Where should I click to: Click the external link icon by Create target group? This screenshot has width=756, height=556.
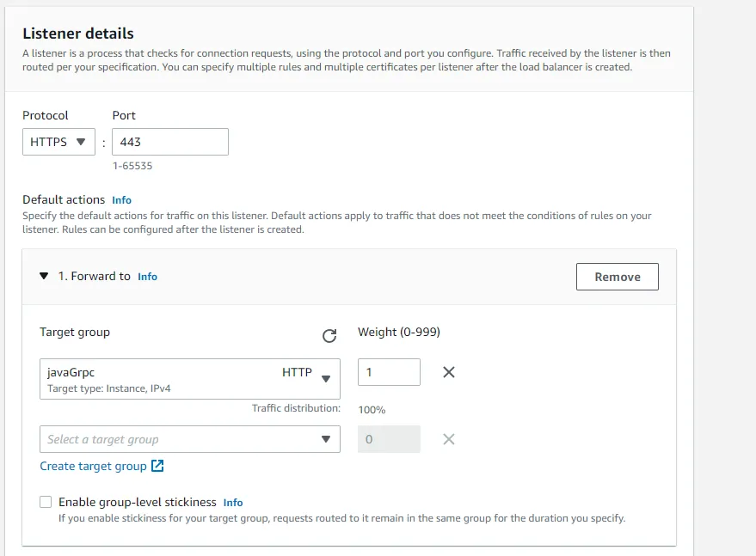(x=157, y=466)
